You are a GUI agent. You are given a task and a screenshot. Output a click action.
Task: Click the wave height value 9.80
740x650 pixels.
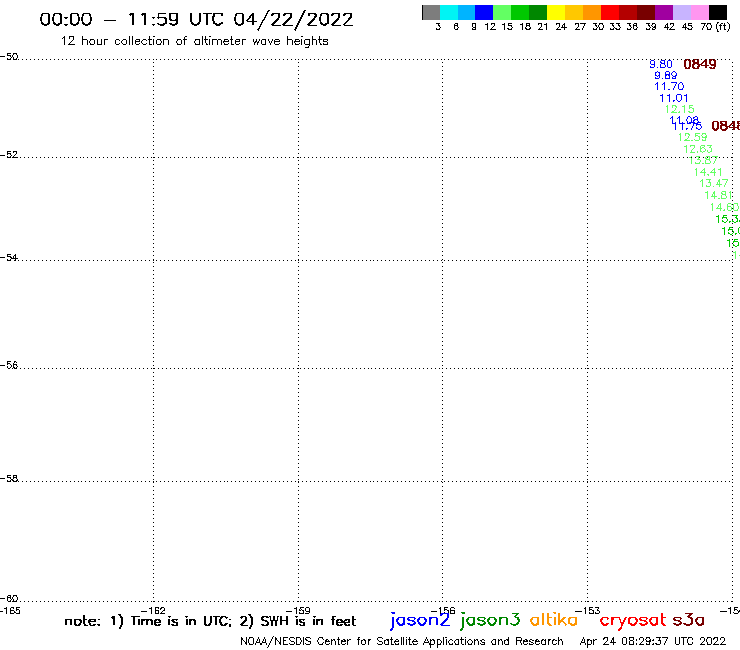coord(661,64)
